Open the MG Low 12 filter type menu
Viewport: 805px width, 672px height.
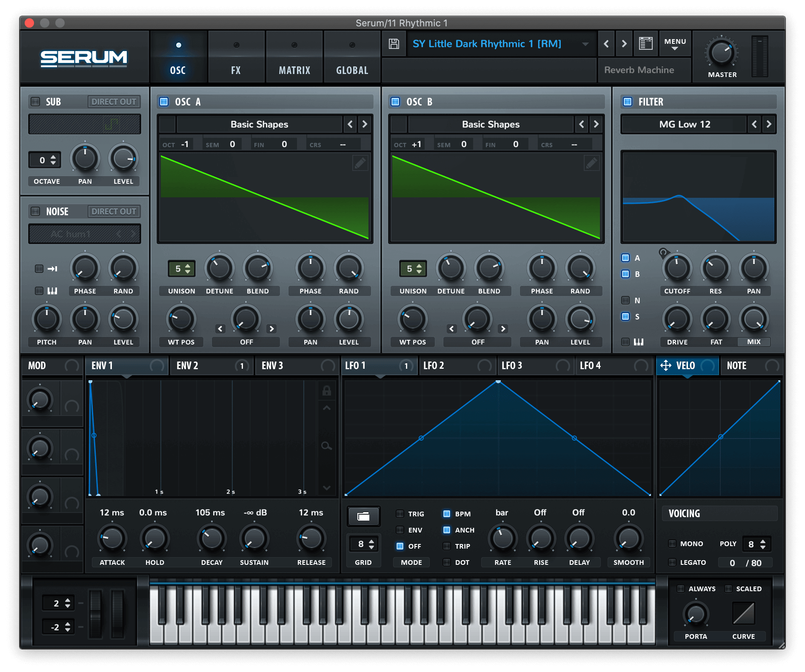pos(684,124)
